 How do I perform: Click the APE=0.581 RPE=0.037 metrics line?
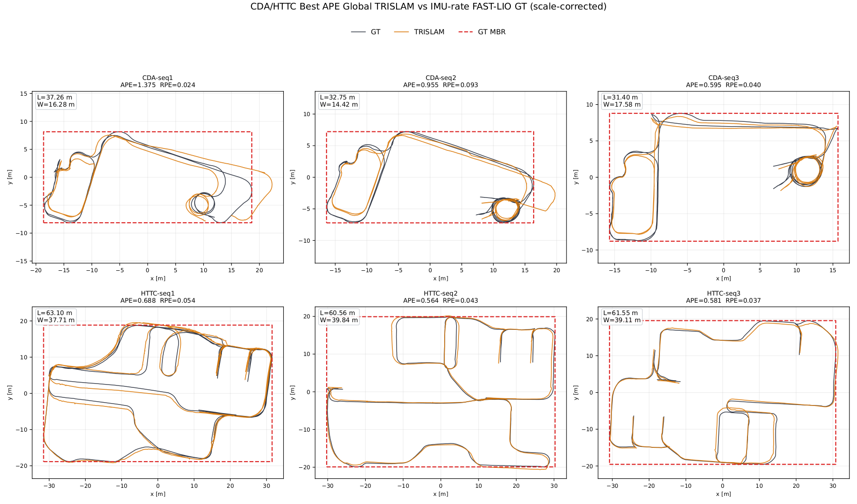(724, 301)
